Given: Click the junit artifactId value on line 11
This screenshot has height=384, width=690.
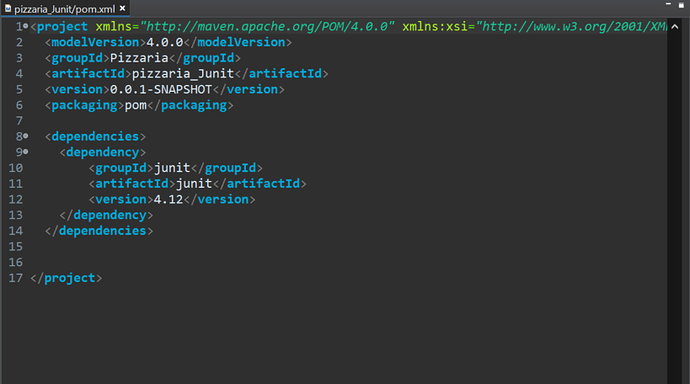Looking at the screenshot, I should 194,184.
